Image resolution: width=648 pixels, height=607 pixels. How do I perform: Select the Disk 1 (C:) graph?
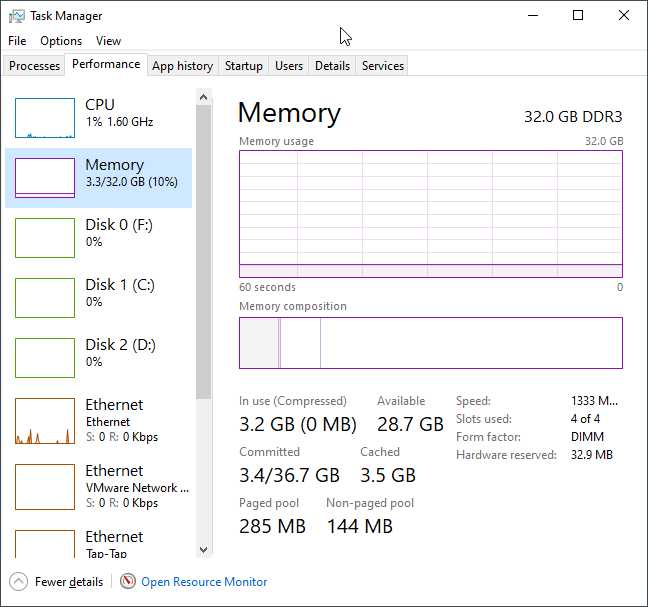click(x=45, y=298)
